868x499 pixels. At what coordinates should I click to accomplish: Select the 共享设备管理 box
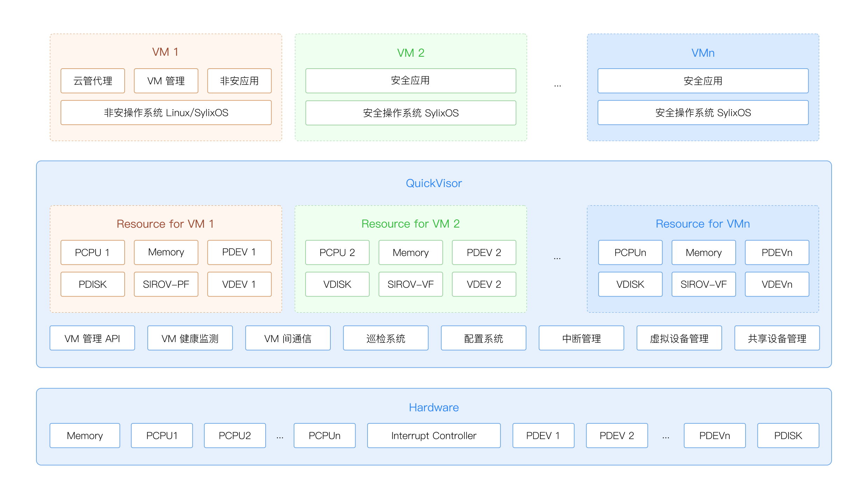[x=777, y=338]
